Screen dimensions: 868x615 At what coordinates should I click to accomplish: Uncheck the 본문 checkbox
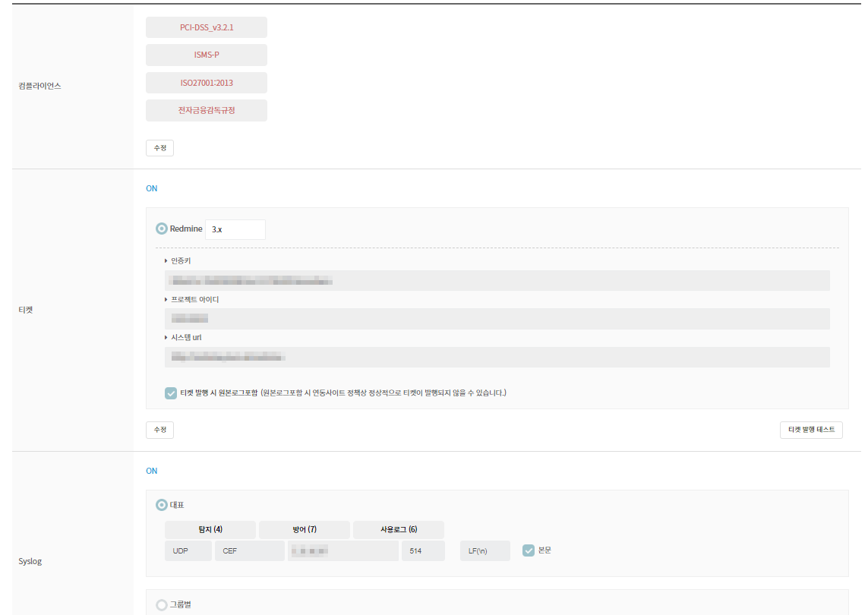529,550
